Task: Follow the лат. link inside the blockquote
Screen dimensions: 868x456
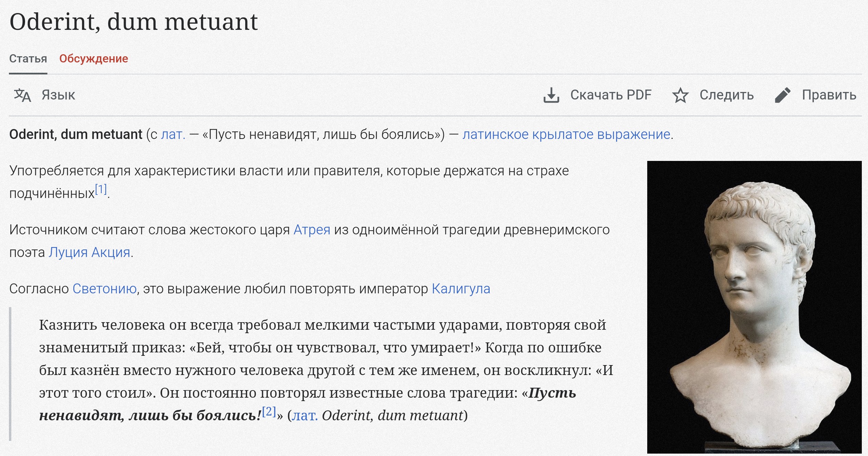Action: (x=305, y=416)
